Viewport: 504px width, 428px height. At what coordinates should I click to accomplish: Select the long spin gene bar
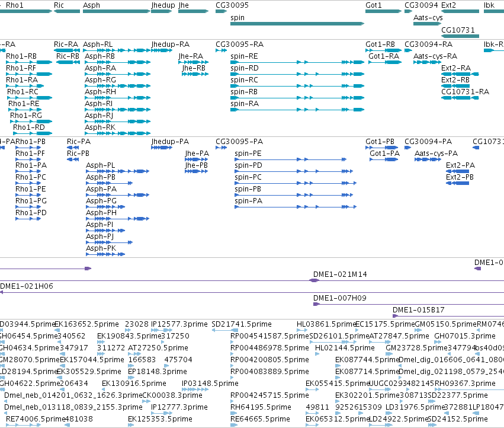pyautogui.click(x=297, y=24)
